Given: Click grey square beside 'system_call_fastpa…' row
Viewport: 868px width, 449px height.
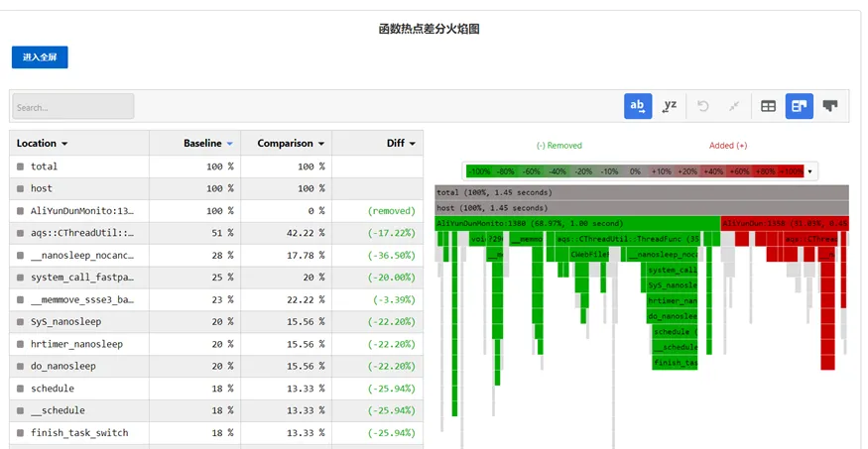Looking at the screenshot, I should point(21,278).
